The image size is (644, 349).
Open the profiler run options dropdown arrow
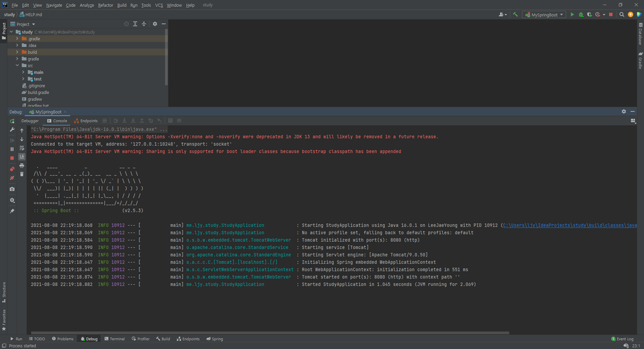pyautogui.click(x=604, y=15)
